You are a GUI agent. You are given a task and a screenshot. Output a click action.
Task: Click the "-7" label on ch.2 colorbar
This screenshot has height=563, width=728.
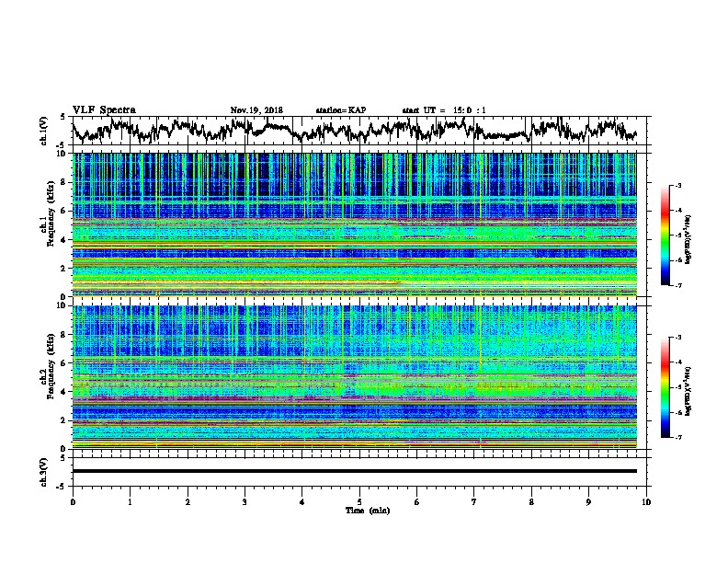(x=678, y=438)
